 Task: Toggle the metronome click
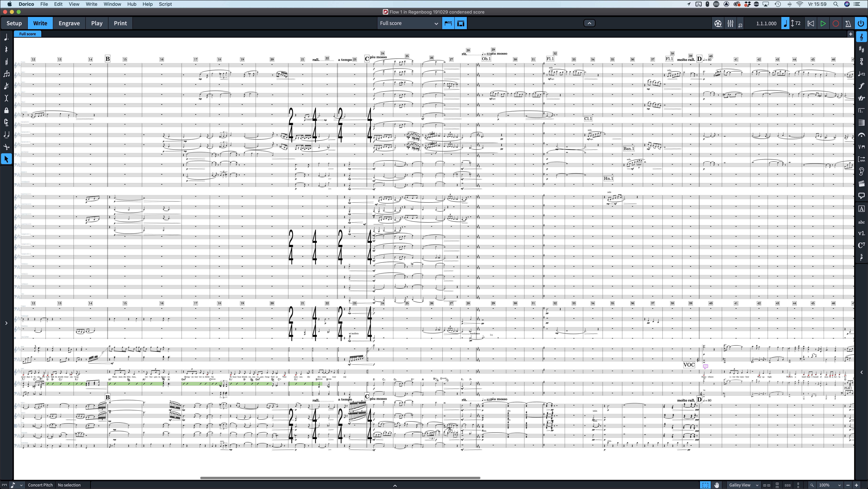848,23
